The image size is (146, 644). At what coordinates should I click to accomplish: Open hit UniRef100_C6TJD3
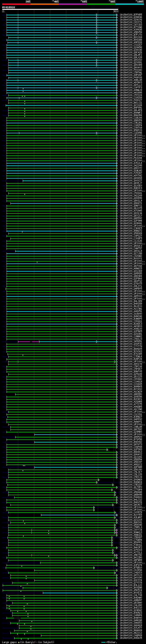coord(131,25)
